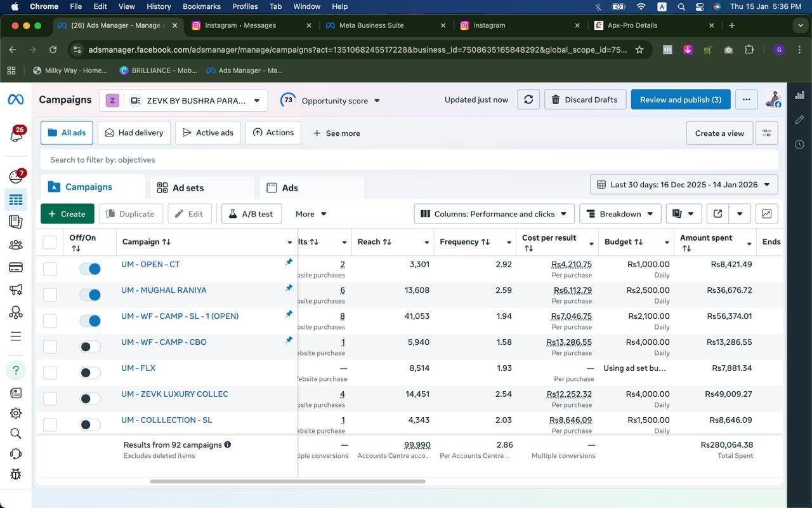812x508 pixels.
Task: Open Audiences people icon in sidebar
Action: (x=16, y=244)
